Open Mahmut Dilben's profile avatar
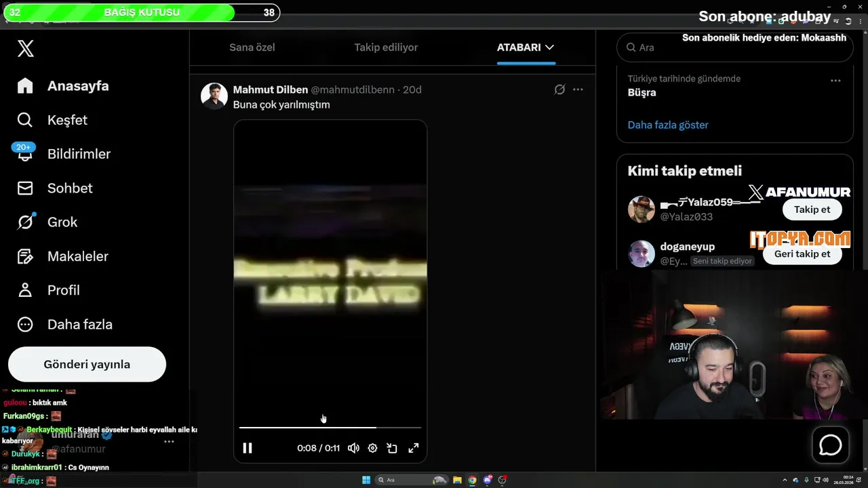This screenshot has height=488, width=868. [x=214, y=96]
